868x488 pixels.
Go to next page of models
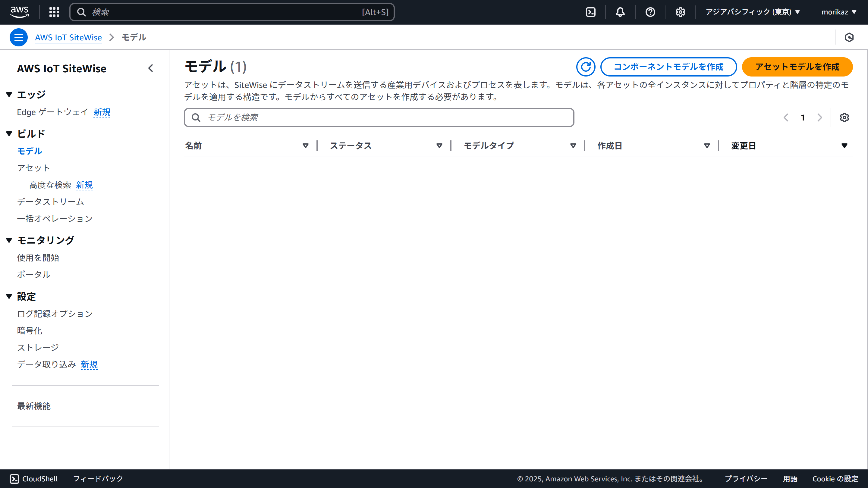click(819, 117)
